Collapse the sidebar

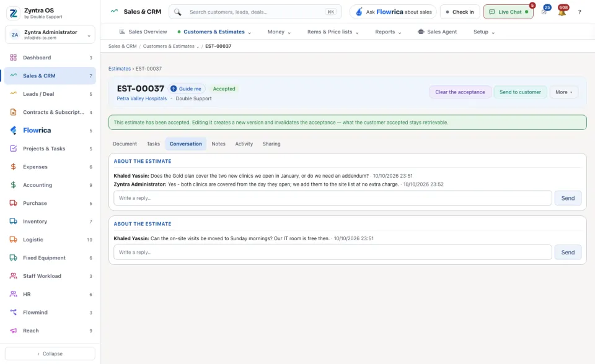pos(50,353)
